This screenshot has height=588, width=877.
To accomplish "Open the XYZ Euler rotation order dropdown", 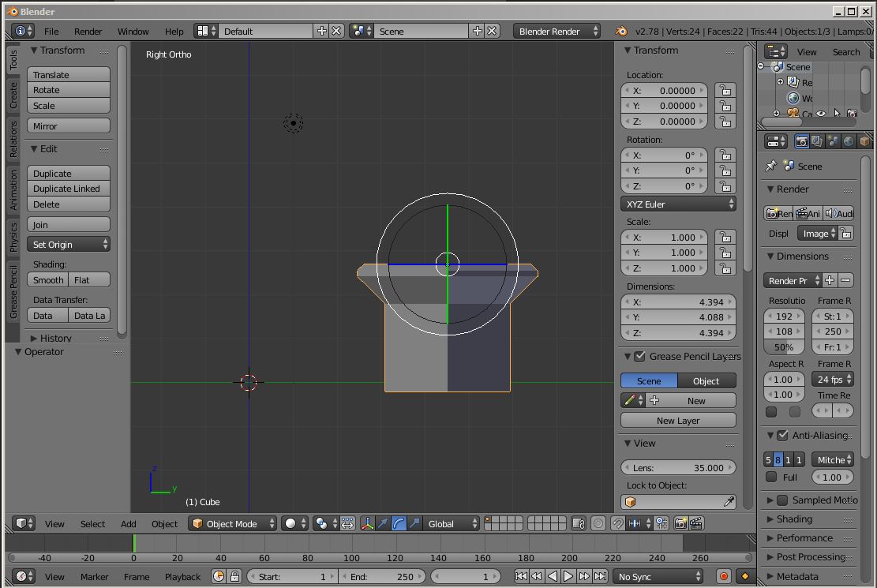I will pos(677,204).
